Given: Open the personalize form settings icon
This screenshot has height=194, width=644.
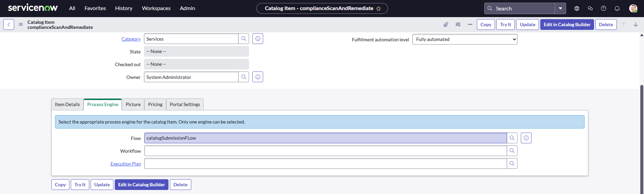Looking at the screenshot, I should (x=458, y=25).
